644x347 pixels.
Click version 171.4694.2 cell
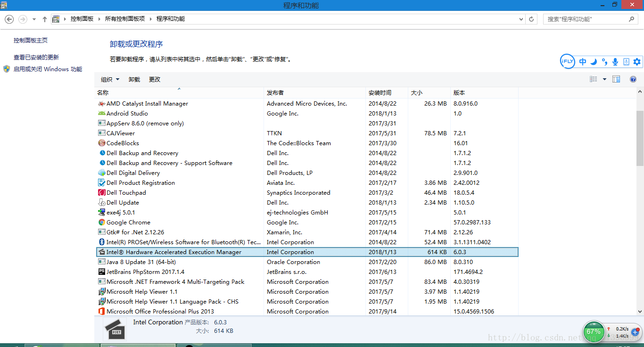point(468,272)
